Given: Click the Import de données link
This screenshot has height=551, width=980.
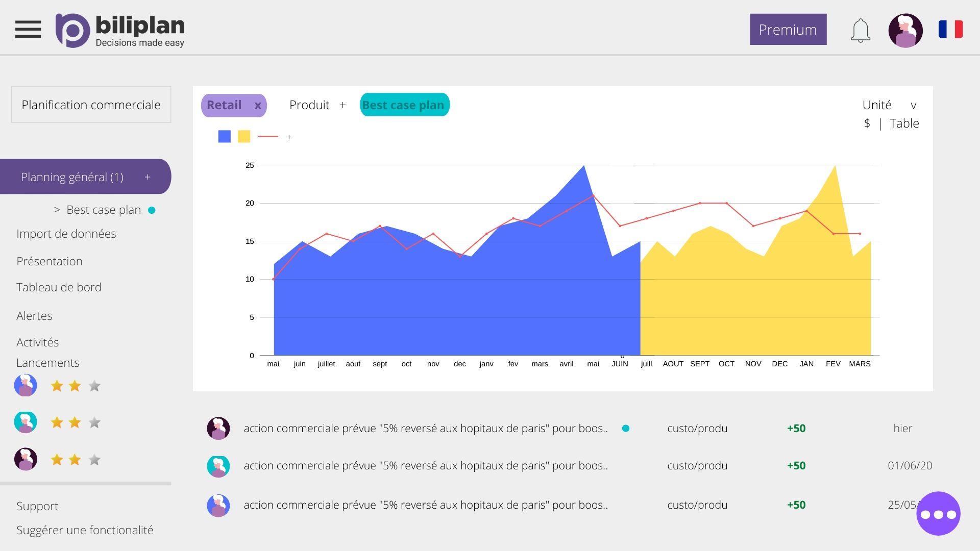Looking at the screenshot, I should [x=67, y=234].
